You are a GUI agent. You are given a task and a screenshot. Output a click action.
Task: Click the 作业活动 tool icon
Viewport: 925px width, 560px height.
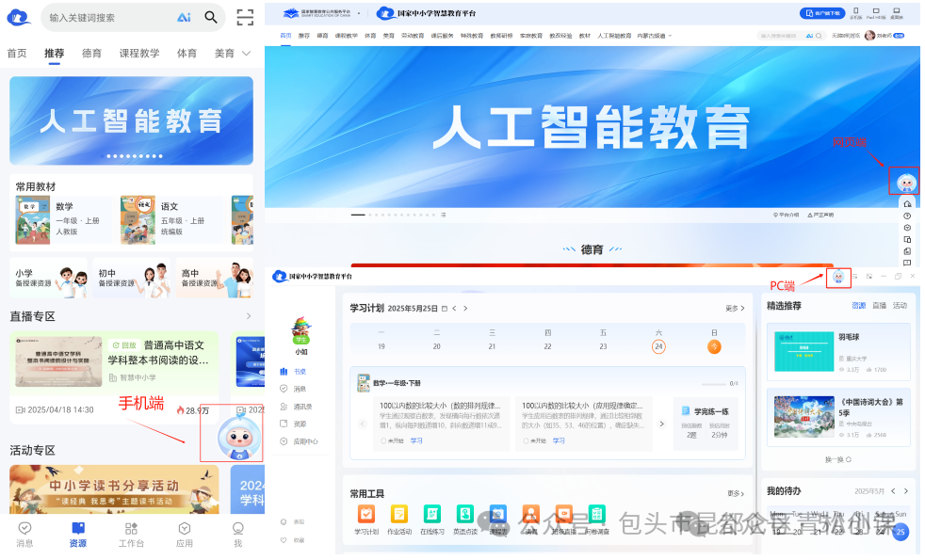(398, 514)
